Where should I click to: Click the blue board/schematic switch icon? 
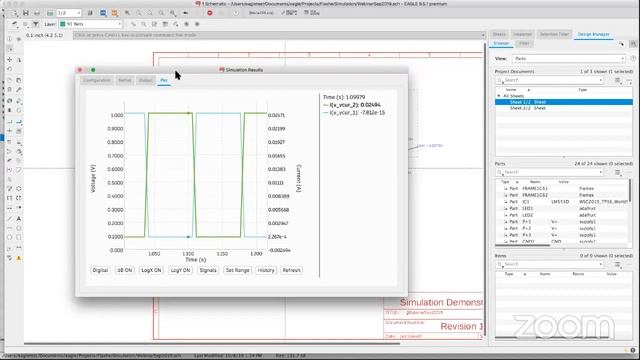[x=103, y=13]
